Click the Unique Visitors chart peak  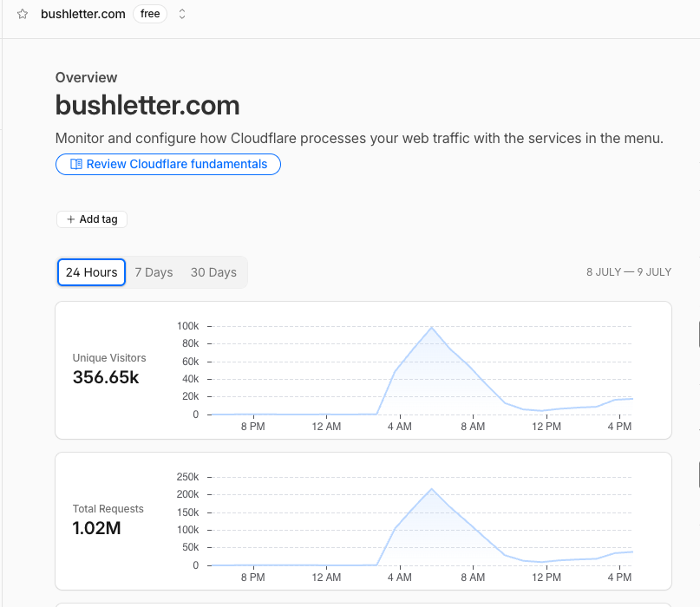[432, 328]
